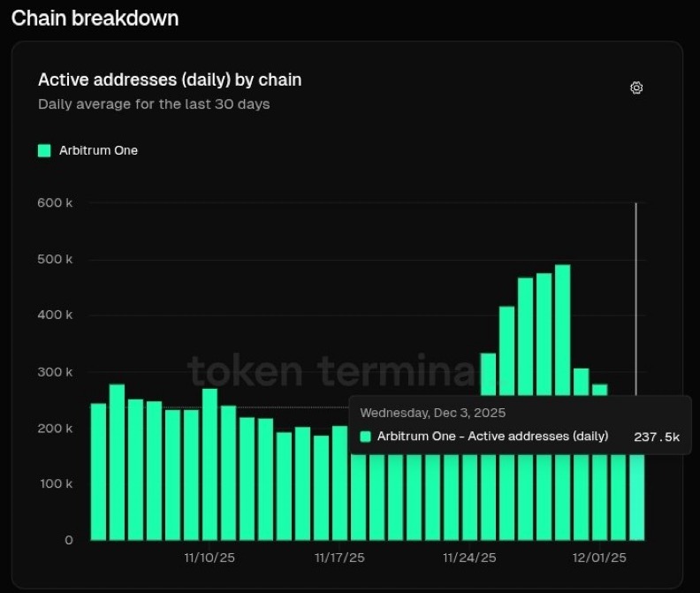Image resolution: width=700 pixels, height=593 pixels.
Task: Click the 100 k y-axis label
Action: pyautogui.click(x=56, y=484)
